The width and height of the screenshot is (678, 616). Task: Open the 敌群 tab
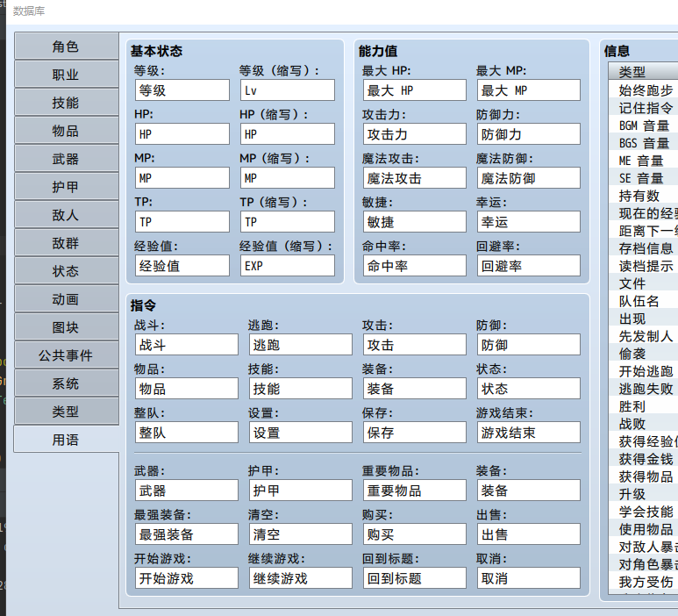tap(67, 243)
